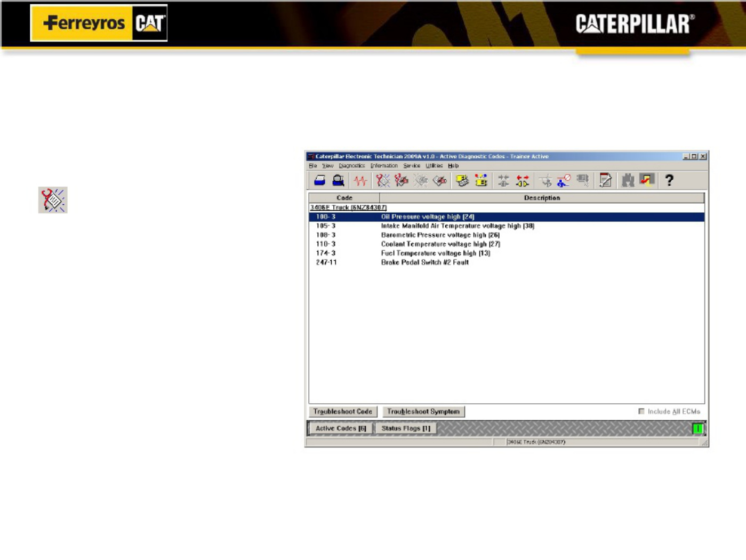The height and width of the screenshot is (560, 746).
Task: Click the Troubleshoot Code button
Action: click(x=343, y=412)
